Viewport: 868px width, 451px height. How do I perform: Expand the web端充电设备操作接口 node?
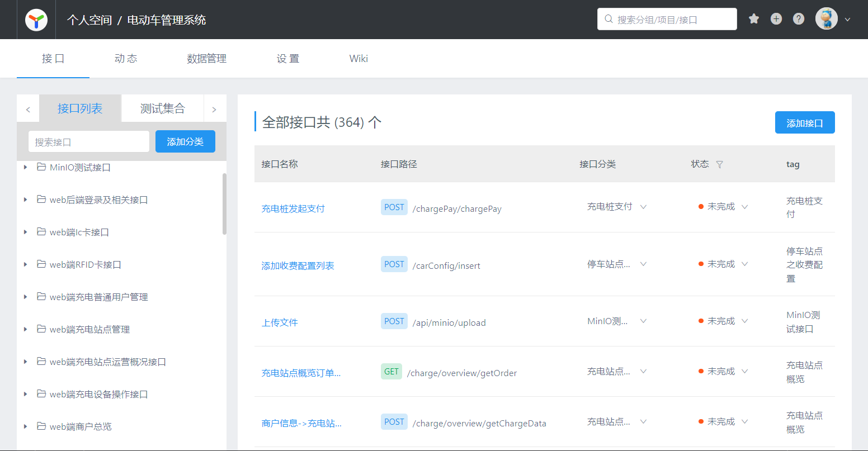click(25, 394)
